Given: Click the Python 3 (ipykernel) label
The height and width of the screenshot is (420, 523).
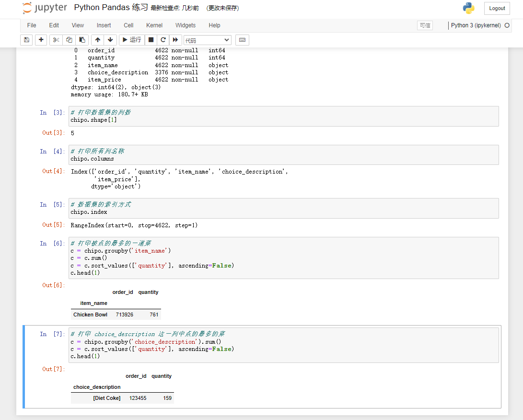Looking at the screenshot, I should point(476,25).
